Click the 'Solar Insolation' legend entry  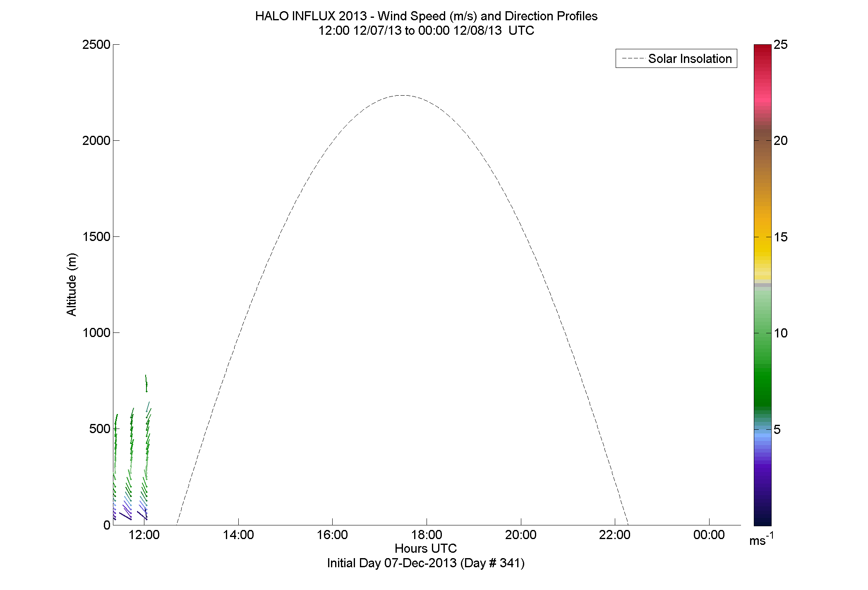[x=676, y=58]
